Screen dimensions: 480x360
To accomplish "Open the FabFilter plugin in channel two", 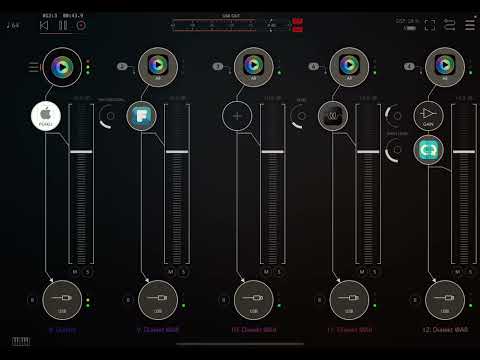I will (x=142, y=116).
